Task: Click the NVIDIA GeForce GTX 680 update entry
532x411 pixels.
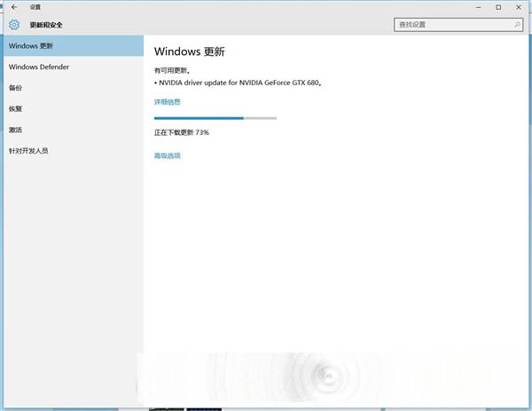Action: 239,83
